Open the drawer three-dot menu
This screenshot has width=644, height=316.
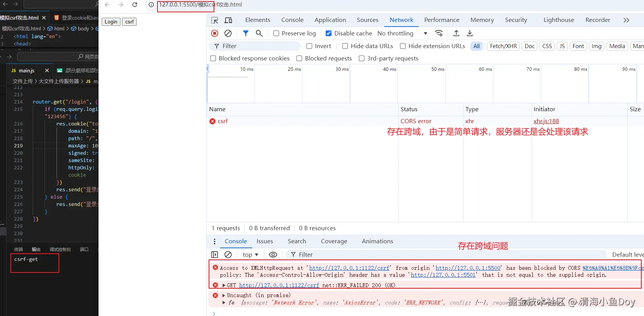[x=214, y=242]
